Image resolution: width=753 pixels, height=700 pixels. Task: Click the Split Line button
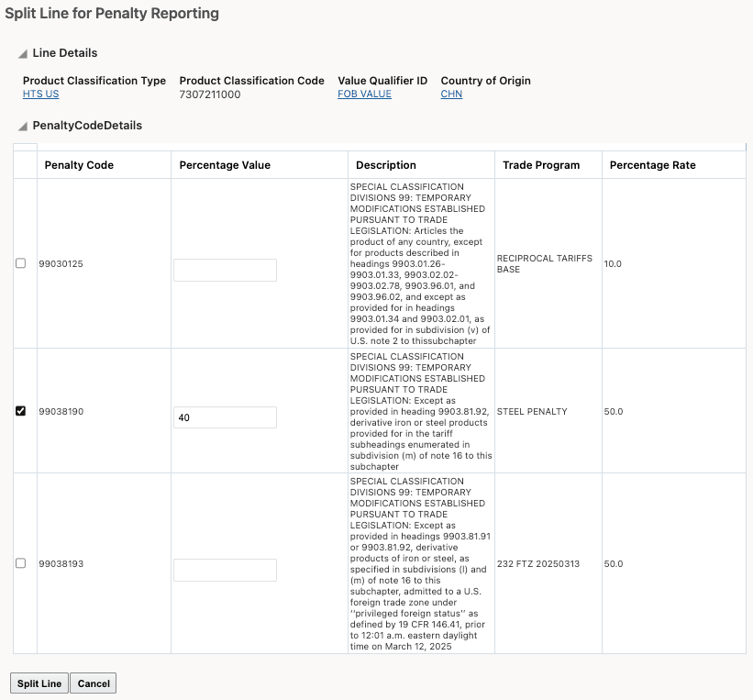[39, 683]
